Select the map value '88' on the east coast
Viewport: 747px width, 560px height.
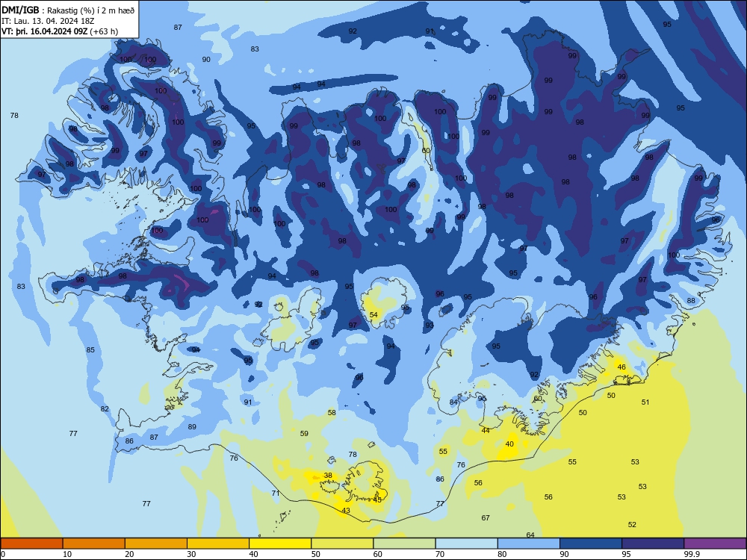691,300
